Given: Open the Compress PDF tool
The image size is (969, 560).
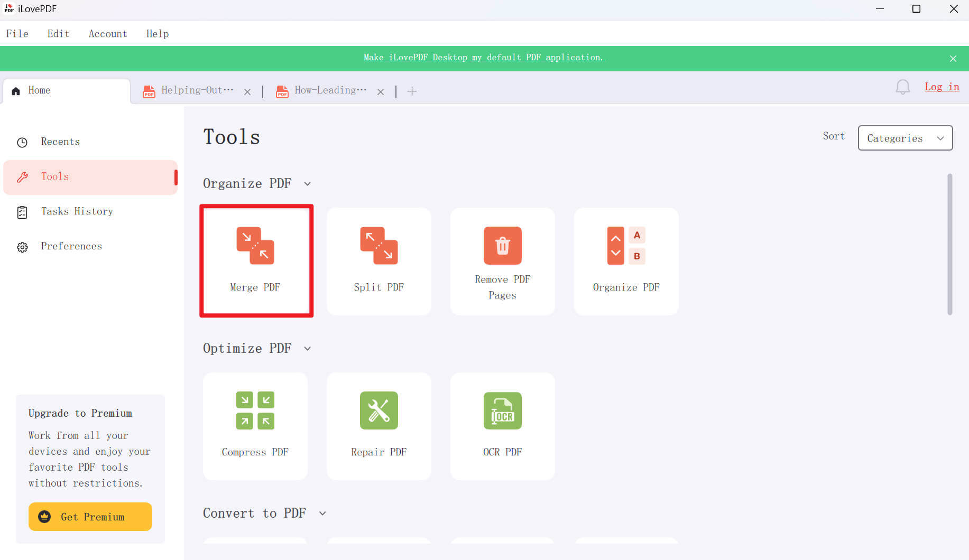Looking at the screenshot, I should 255,426.
